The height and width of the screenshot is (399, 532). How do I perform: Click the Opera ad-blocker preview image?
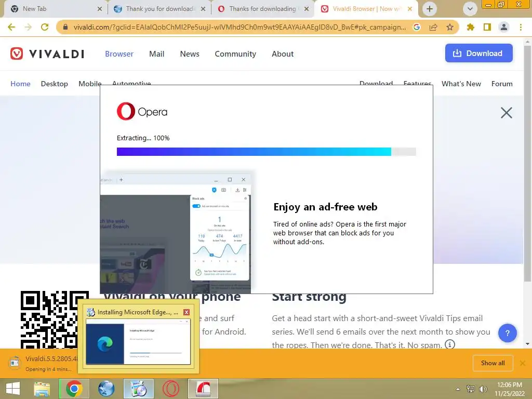(x=176, y=234)
